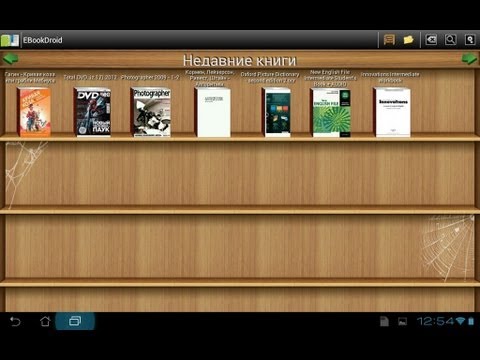Click the Wi-Fi signal icon
This screenshot has height=360, width=480.
point(460,321)
